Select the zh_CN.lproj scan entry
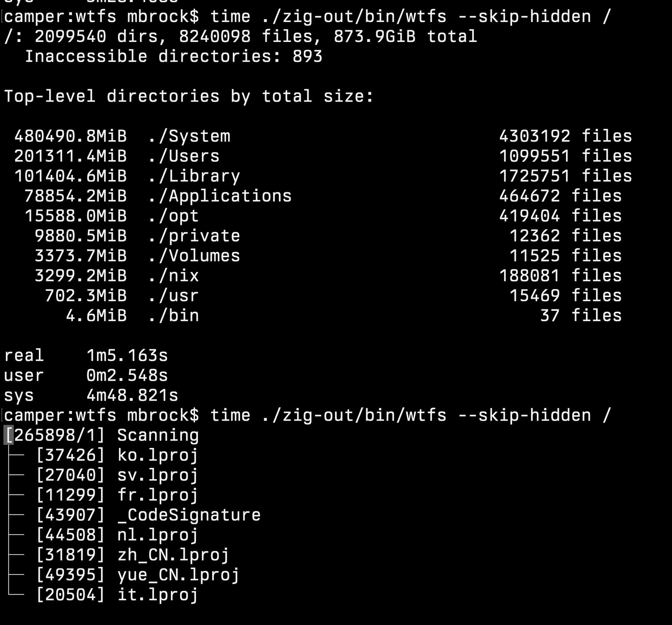The height and width of the screenshot is (625, 672). [173, 555]
